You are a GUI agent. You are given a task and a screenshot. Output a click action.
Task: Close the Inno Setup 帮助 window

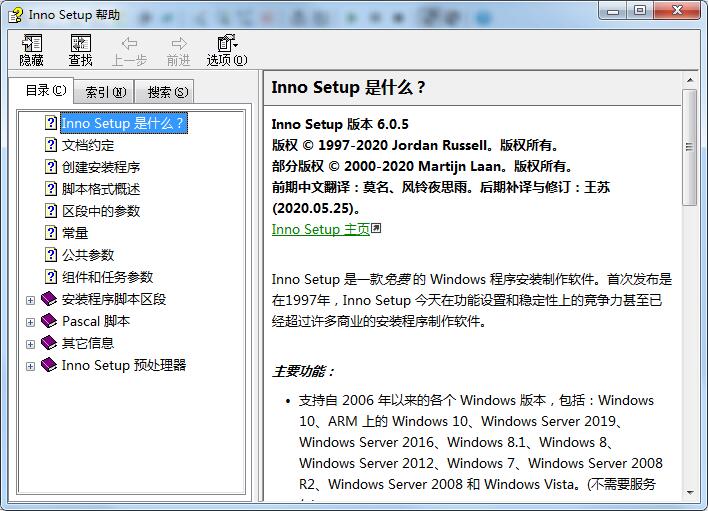[677, 10]
